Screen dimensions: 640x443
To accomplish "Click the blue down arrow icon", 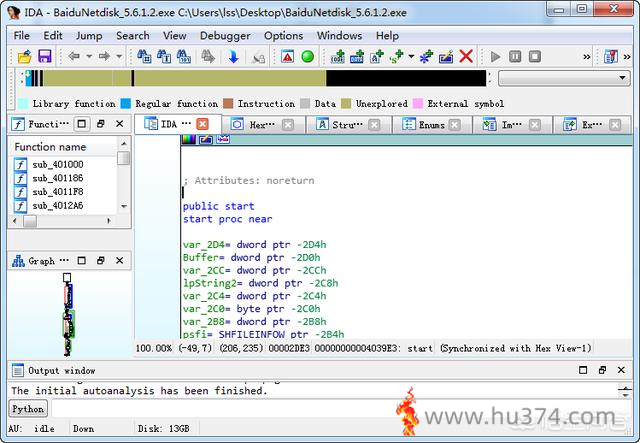I will coord(233,56).
